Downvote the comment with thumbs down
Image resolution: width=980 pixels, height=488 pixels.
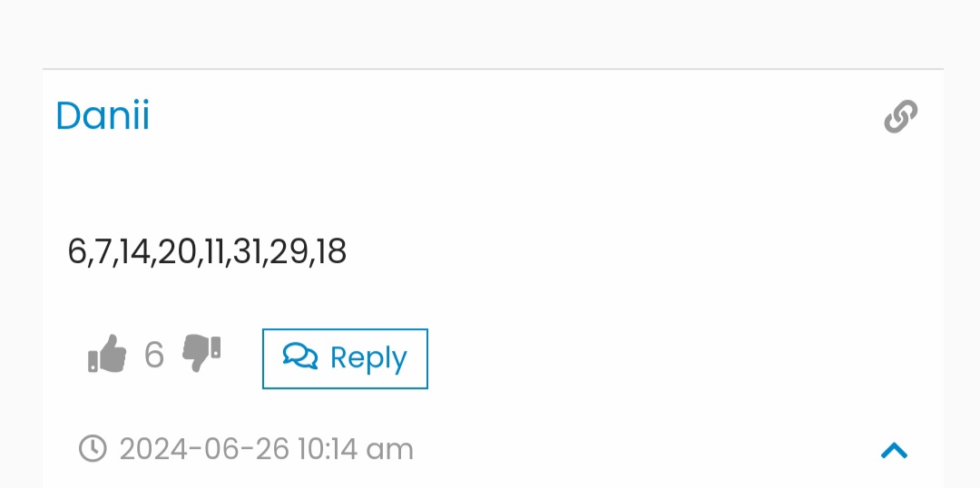click(201, 354)
